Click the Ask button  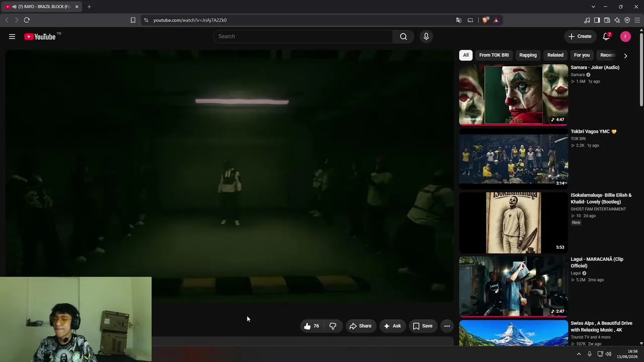coord(392,326)
